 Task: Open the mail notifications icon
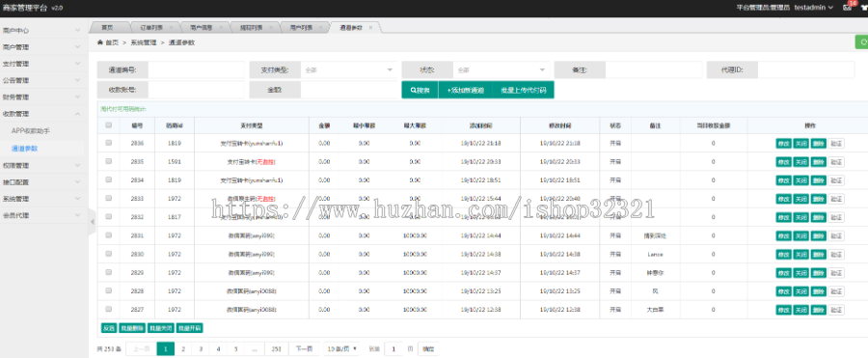click(847, 8)
